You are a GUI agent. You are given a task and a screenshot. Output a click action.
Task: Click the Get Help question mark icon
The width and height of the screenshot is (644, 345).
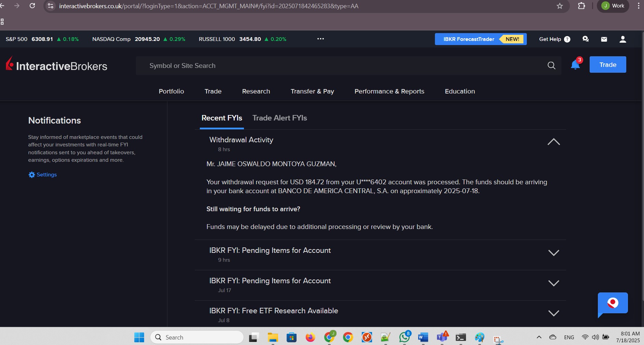(567, 39)
